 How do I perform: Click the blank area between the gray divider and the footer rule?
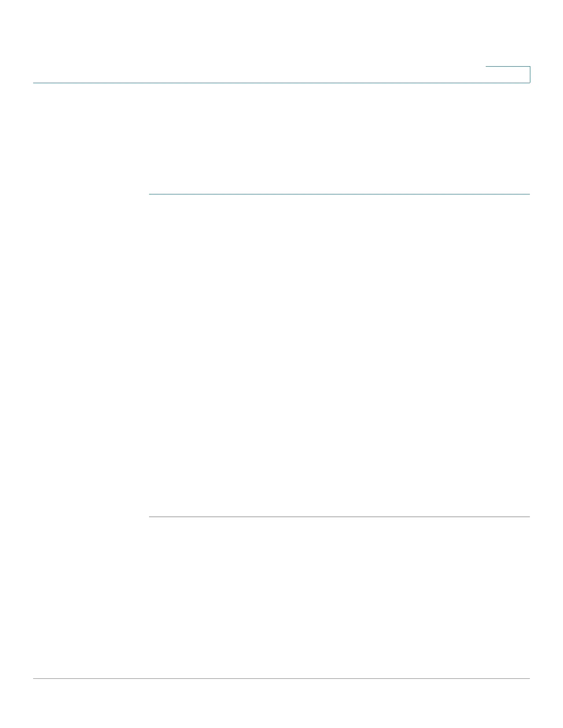[281, 598]
